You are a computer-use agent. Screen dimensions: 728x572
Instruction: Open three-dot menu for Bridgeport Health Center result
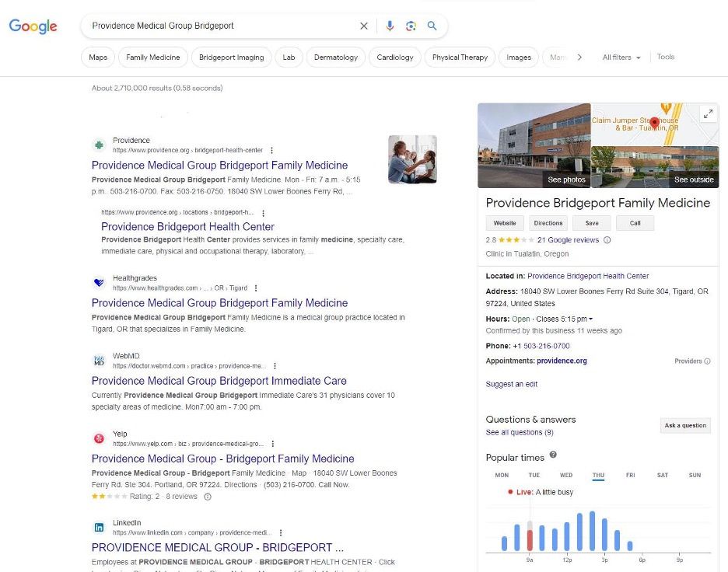coord(263,213)
